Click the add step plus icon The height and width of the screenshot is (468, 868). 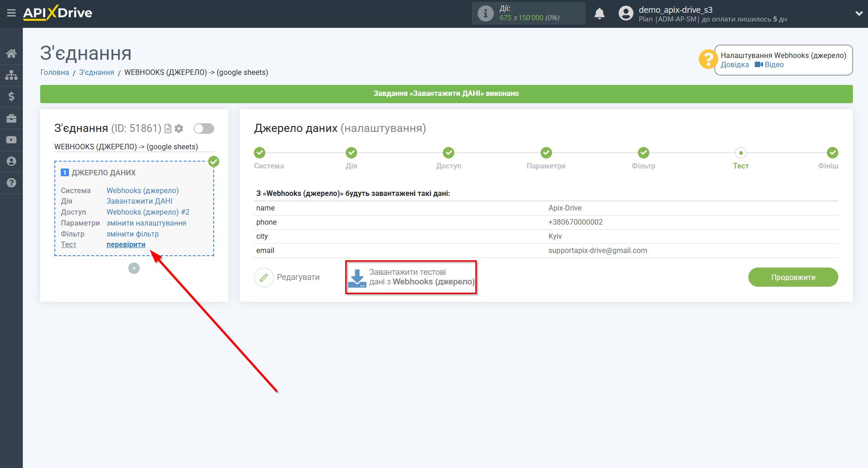click(x=134, y=268)
